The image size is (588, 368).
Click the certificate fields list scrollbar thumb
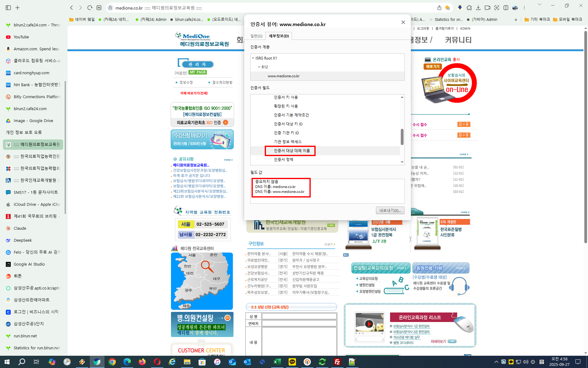click(x=402, y=137)
